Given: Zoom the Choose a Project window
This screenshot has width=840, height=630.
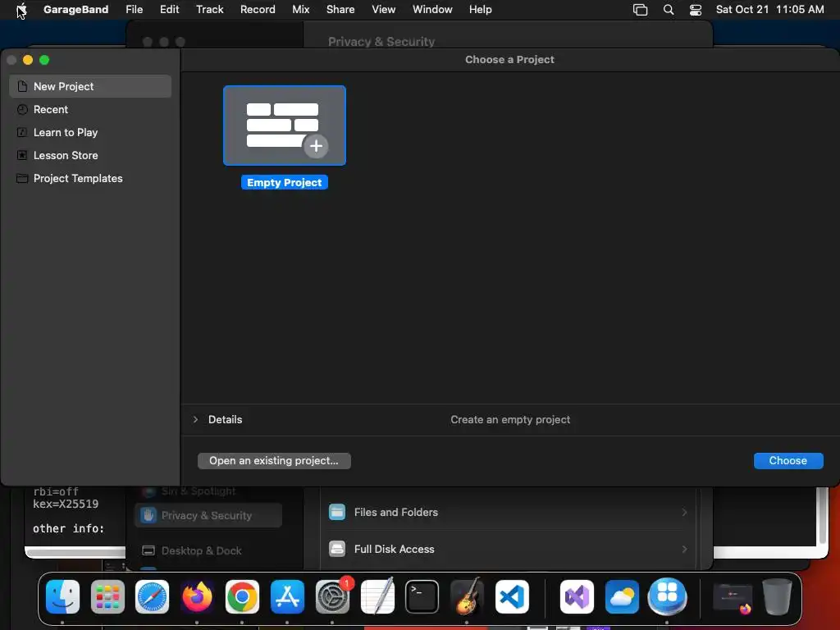Looking at the screenshot, I should tap(44, 60).
